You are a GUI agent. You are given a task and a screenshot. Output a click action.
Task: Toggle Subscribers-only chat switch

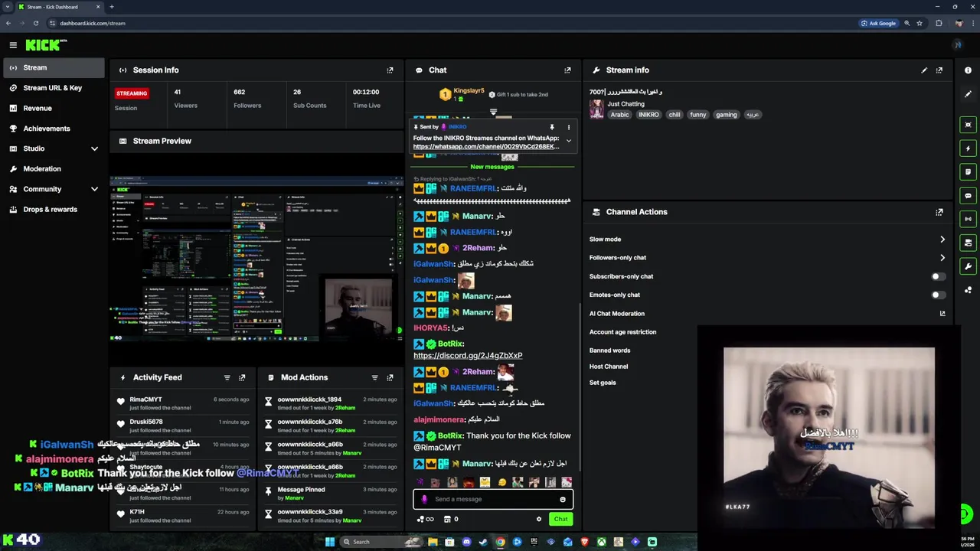click(938, 276)
